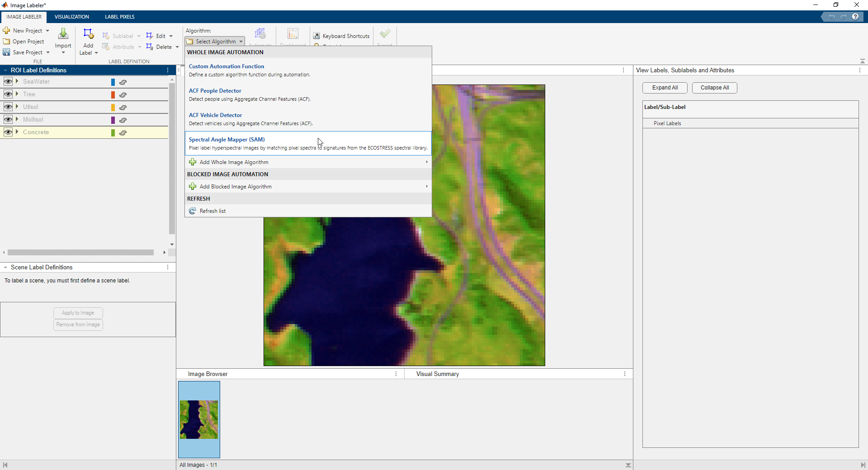Viewport: 868px width, 470px height.
Task: Create a New Project
Action: [x=26, y=30]
